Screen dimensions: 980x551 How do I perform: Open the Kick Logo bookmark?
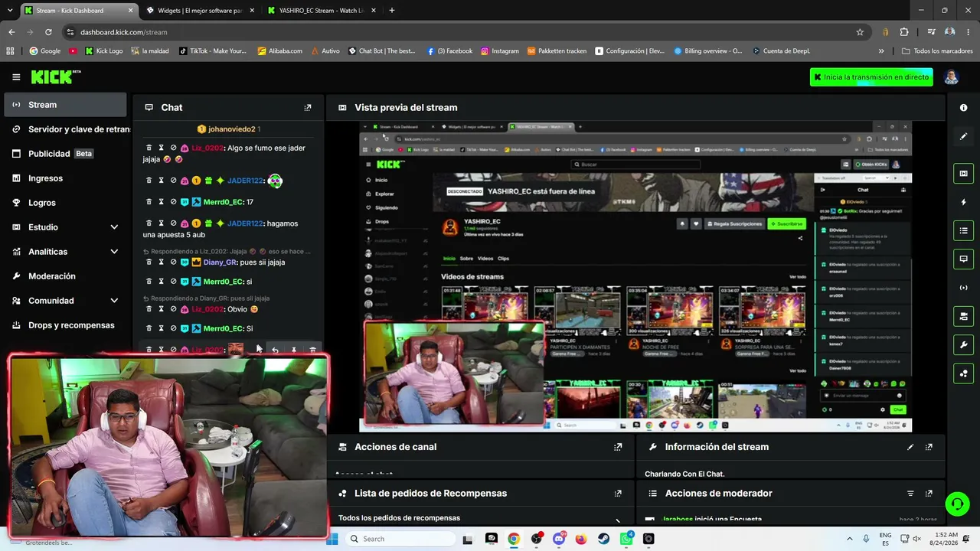pyautogui.click(x=103, y=51)
